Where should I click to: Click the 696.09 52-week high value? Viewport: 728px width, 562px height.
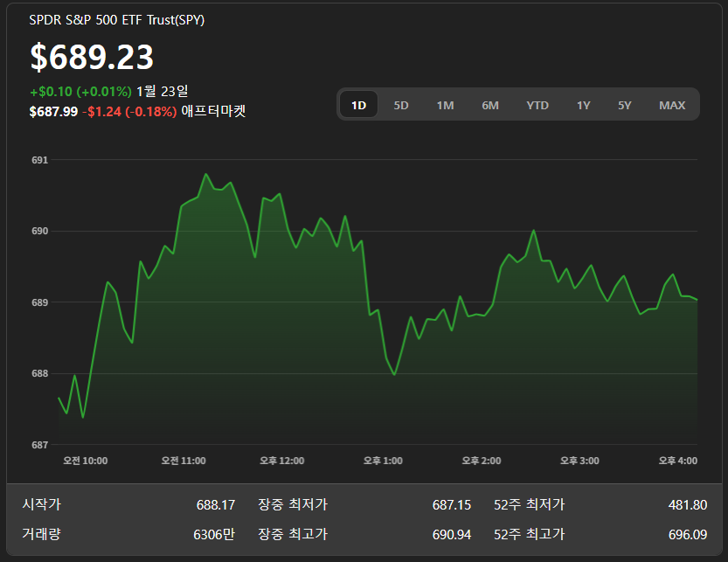point(688,535)
